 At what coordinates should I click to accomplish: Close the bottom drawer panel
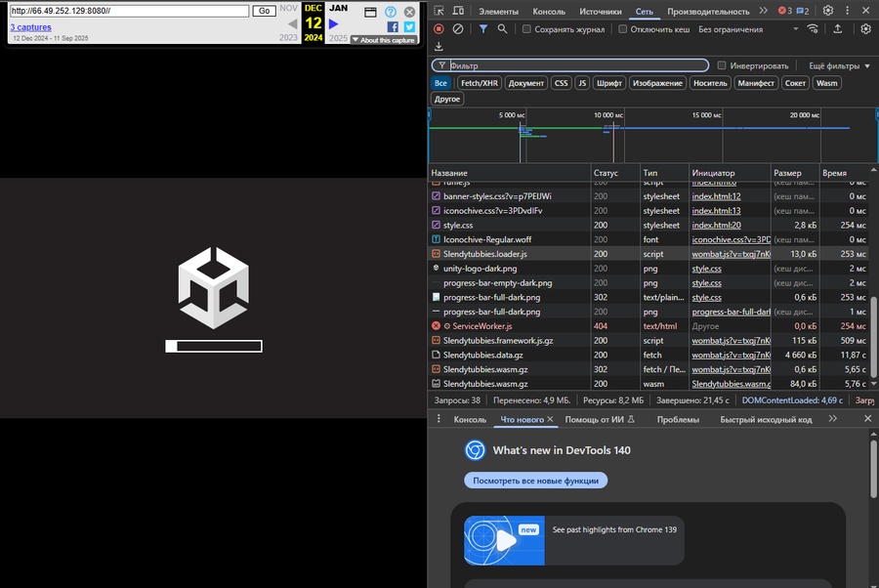point(868,419)
